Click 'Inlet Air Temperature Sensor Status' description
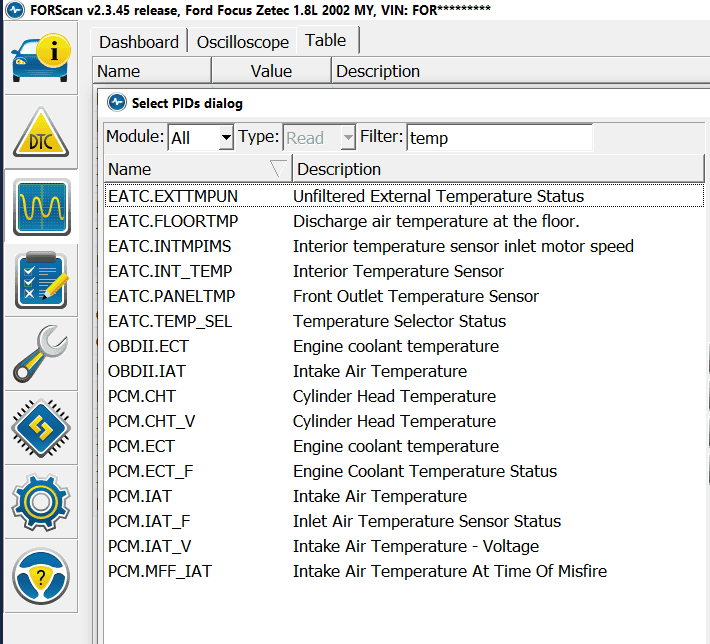This screenshot has height=644, width=710. (427, 521)
